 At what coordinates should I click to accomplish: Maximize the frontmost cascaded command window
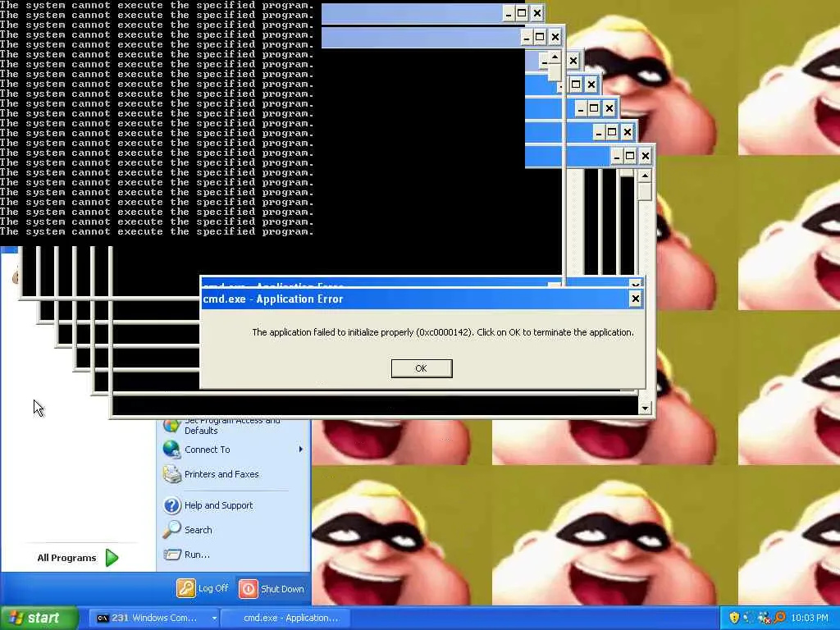[x=631, y=156]
